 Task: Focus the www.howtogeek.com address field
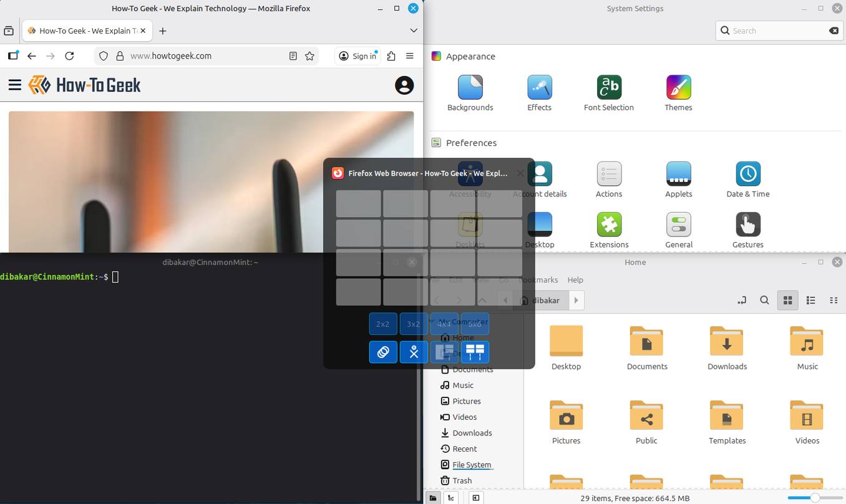[x=206, y=56]
